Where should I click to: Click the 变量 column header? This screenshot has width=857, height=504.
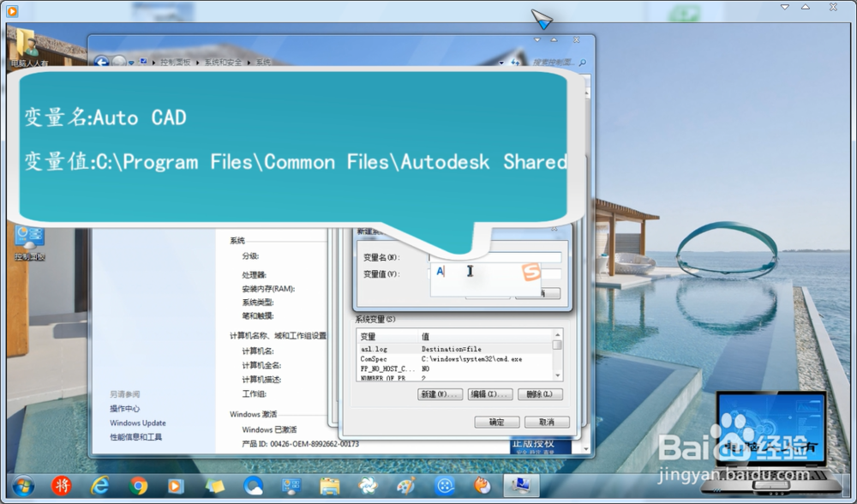click(x=387, y=336)
